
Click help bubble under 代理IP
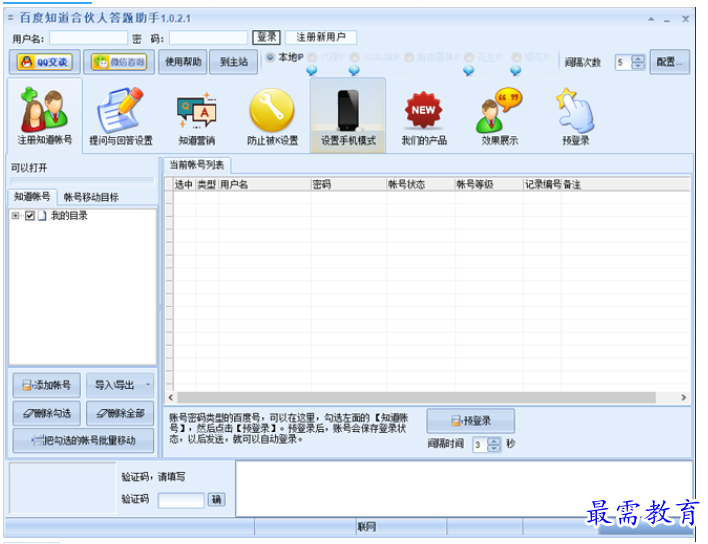[x=312, y=70]
